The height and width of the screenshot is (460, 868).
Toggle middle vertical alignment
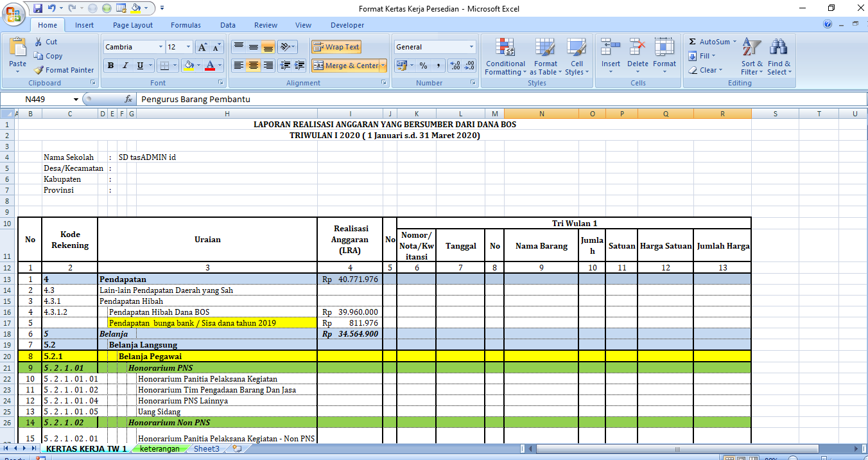tap(253, 47)
